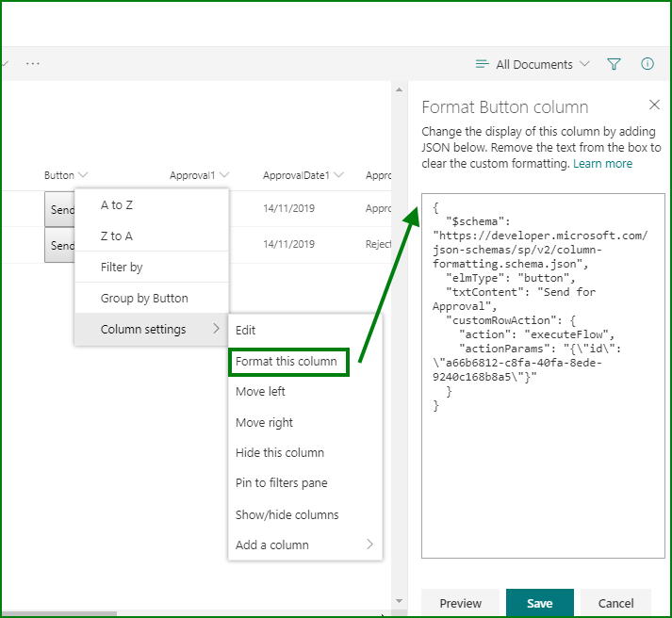The image size is (672, 618).
Task: Click first row date 14/11/2019
Action: click(x=288, y=208)
